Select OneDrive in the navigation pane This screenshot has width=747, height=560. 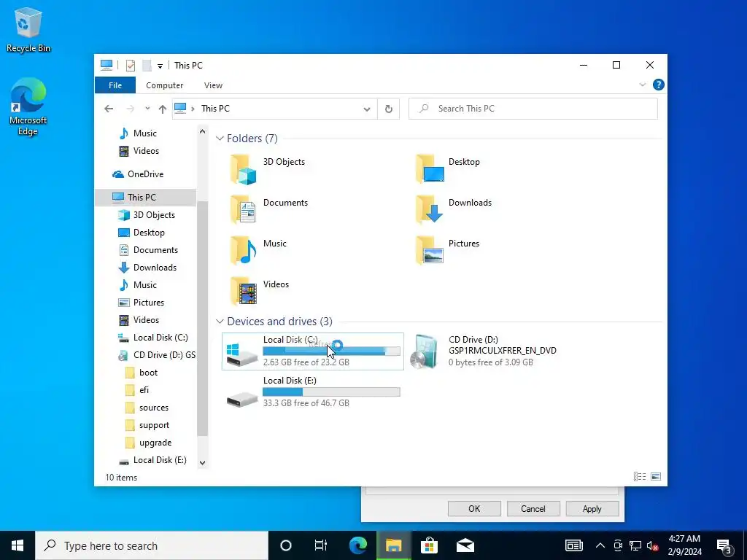pyautogui.click(x=145, y=174)
